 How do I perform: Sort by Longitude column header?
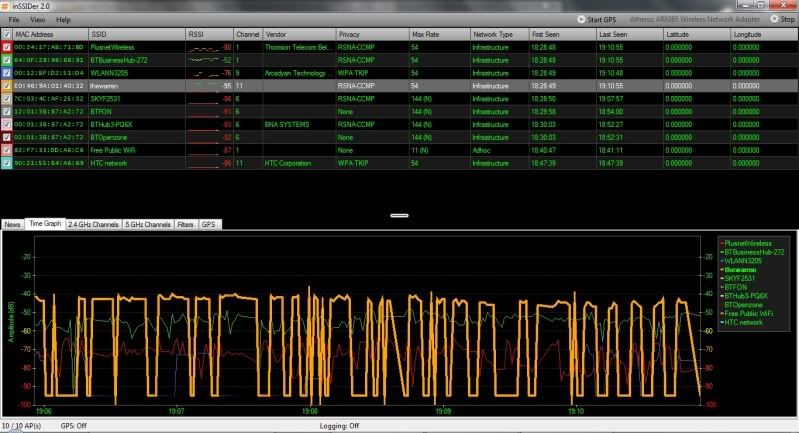(x=764, y=35)
